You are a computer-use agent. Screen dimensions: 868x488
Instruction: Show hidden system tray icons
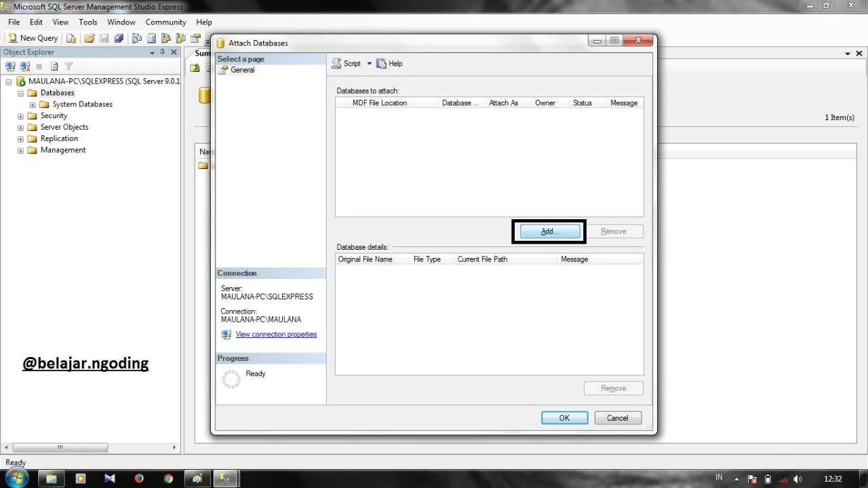pos(736,479)
